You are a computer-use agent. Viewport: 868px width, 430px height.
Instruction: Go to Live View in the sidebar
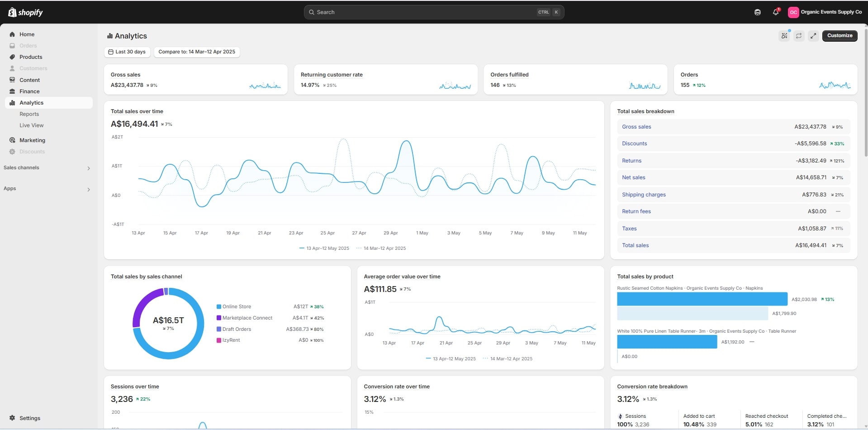click(x=31, y=125)
